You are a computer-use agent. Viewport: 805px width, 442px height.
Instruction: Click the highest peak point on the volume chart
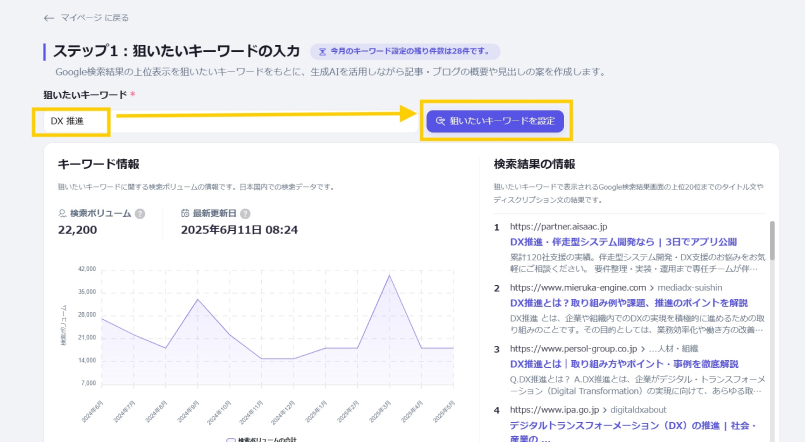click(x=389, y=275)
